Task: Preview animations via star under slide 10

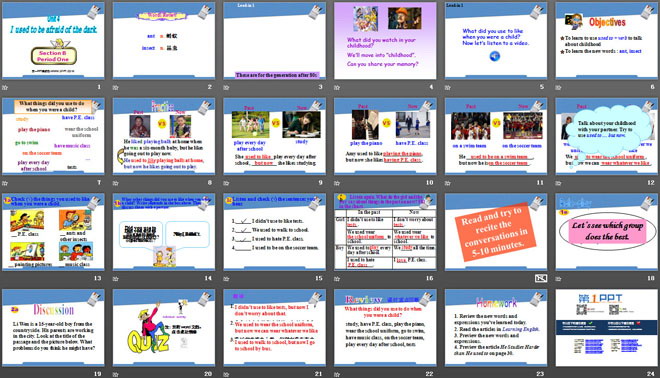Action: coord(337,183)
